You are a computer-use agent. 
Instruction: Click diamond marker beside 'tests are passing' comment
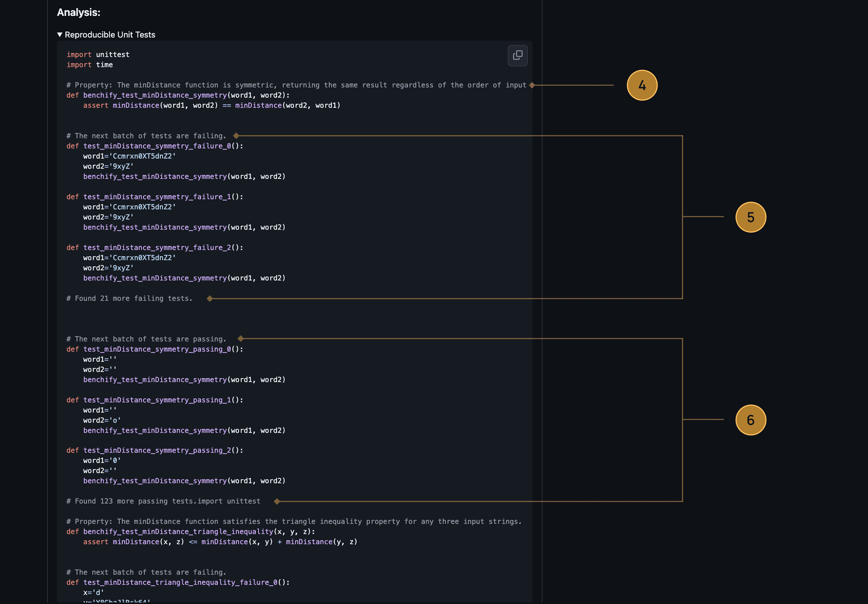point(240,339)
